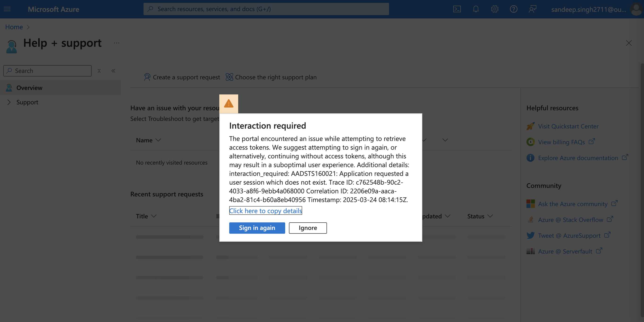The width and height of the screenshot is (644, 322).
Task: Click the info icon for Azure documentation
Action: (x=530, y=158)
